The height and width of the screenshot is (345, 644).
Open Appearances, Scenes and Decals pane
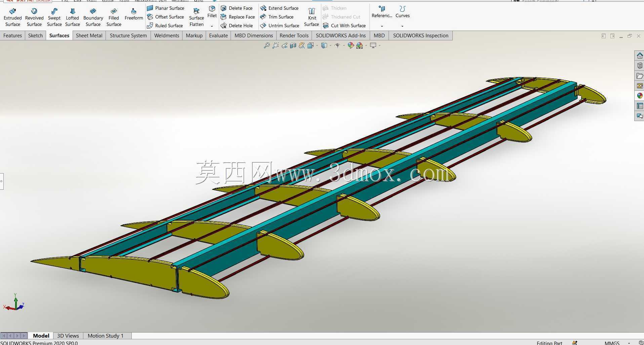coord(640,96)
